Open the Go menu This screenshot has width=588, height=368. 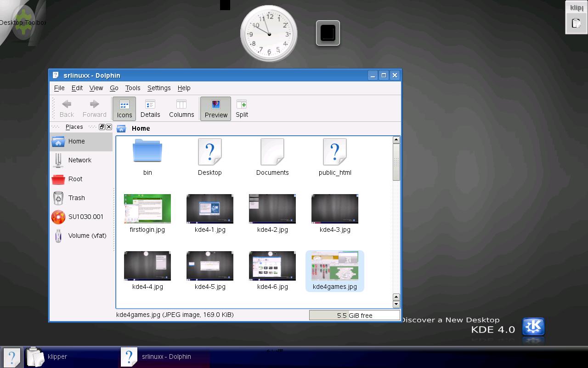point(114,88)
